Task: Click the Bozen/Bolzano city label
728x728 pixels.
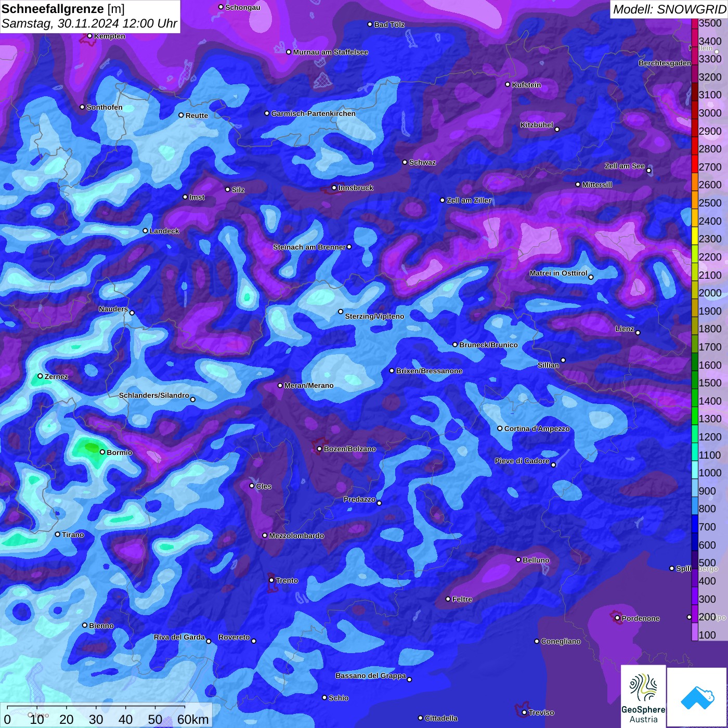Action: click(349, 449)
